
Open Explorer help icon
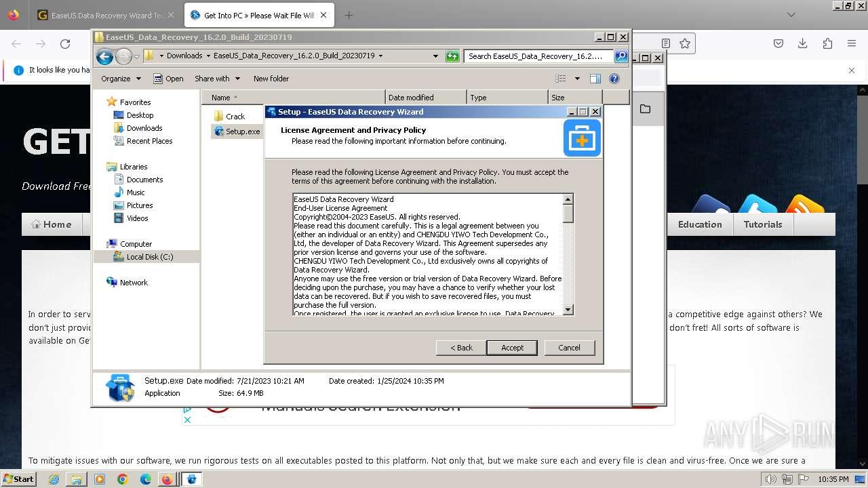(x=614, y=79)
